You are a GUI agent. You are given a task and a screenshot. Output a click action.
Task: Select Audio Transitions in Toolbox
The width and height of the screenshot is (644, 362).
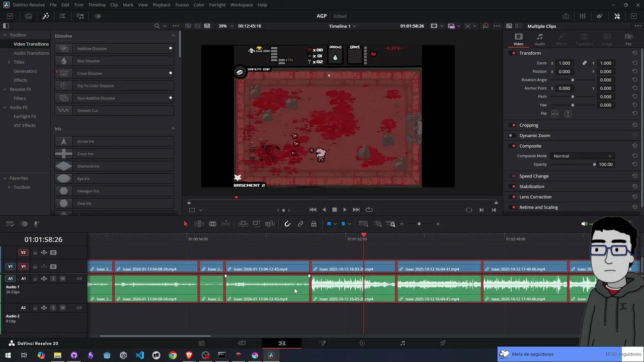(x=31, y=53)
